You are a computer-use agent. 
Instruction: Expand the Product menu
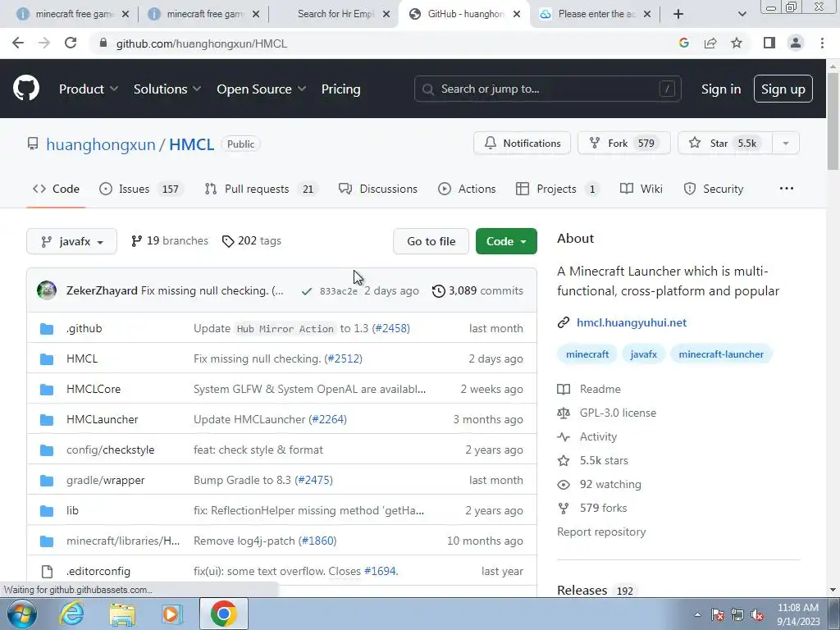89,89
